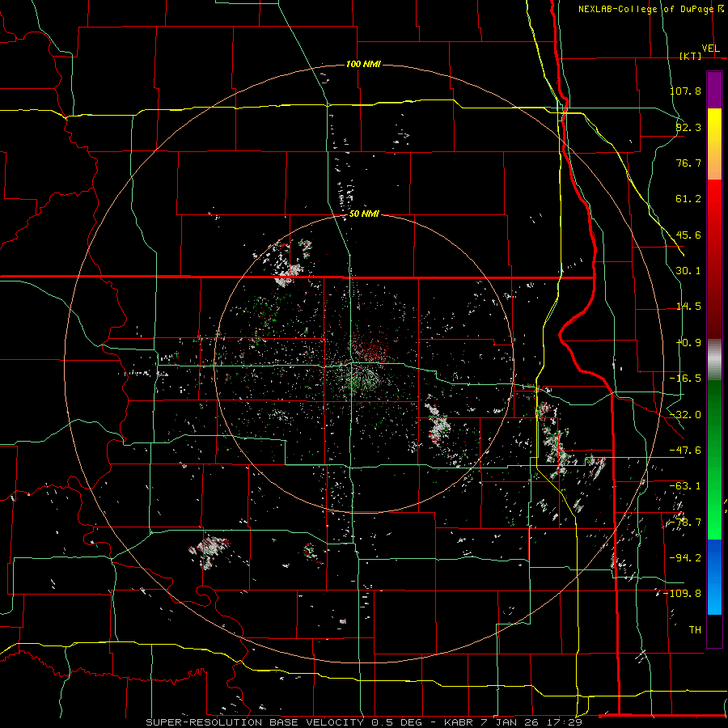Image resolution: width=728 pixels, height=728 pixels.
Task: Click the 45.6 scale value
Action: [688, 235]
